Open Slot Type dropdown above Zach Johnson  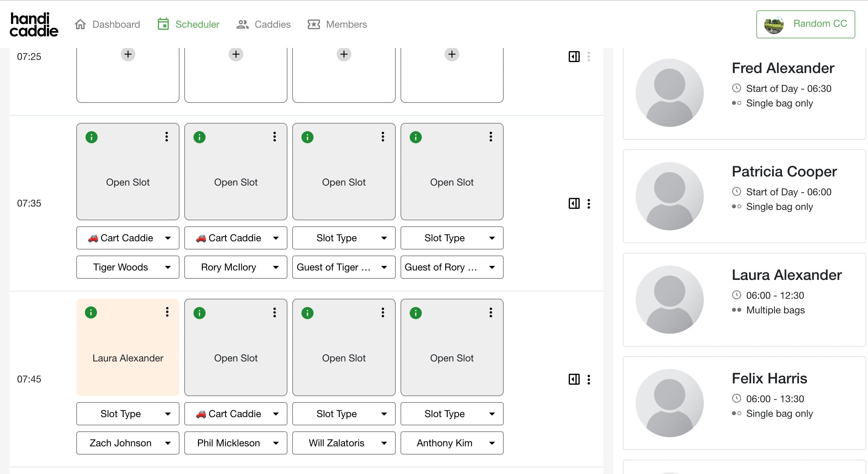tap(128, 414)
